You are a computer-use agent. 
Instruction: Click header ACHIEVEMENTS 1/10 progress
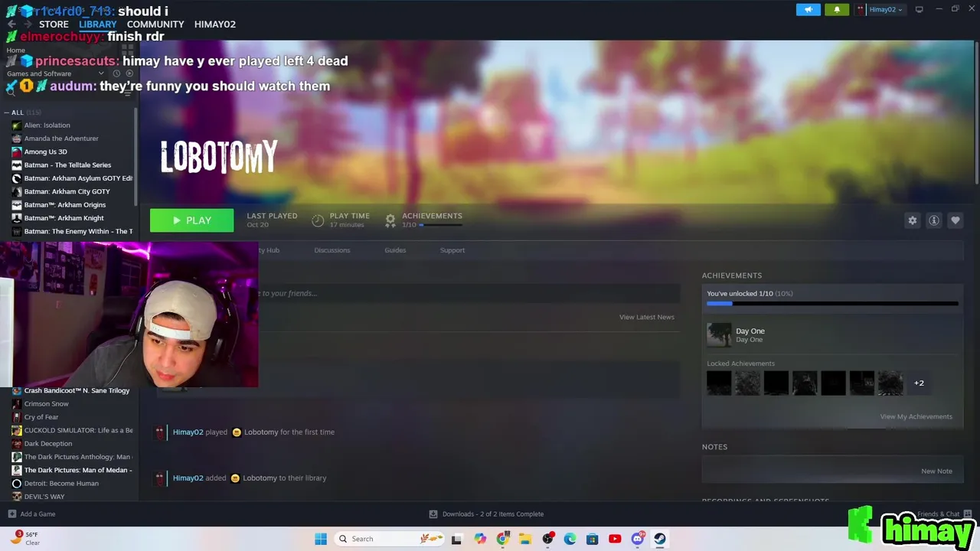point(432,220)
